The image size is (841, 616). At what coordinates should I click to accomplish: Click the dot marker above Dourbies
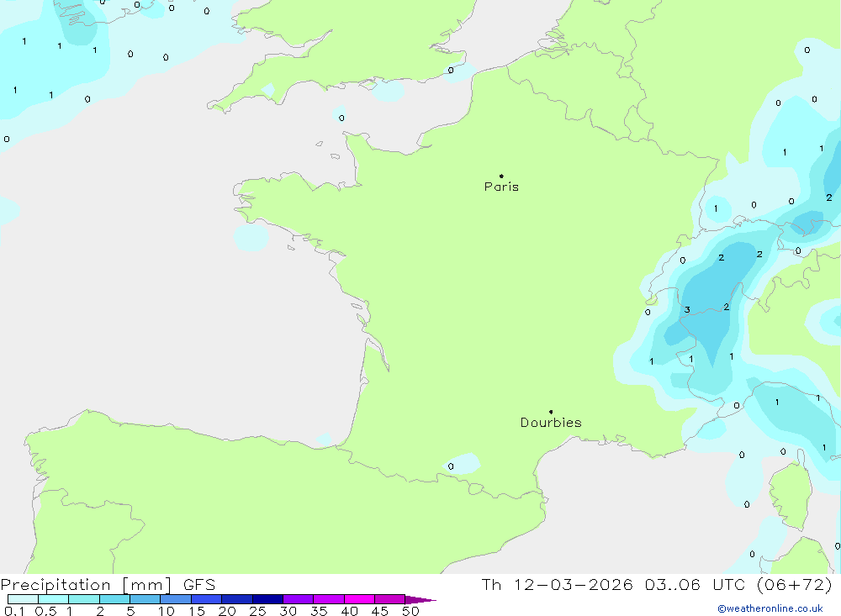551,412
